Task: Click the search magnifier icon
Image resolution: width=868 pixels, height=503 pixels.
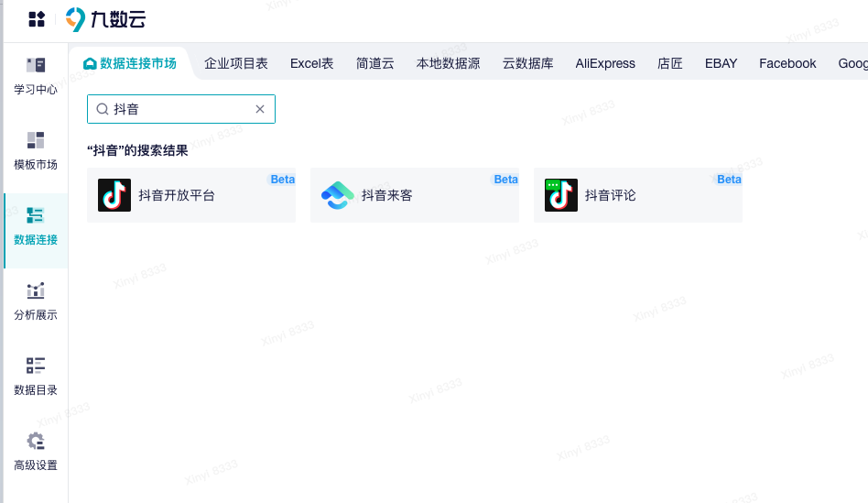Action: point(103,109)
